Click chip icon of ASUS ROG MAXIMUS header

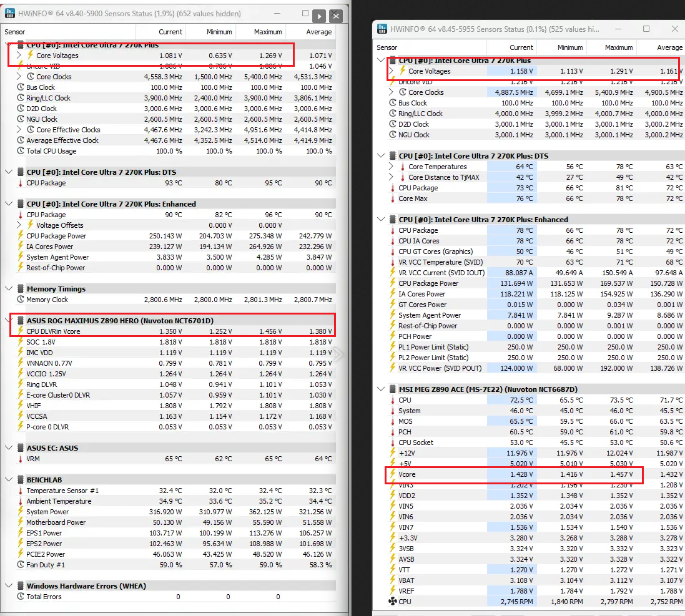click(x=20, y=320)
